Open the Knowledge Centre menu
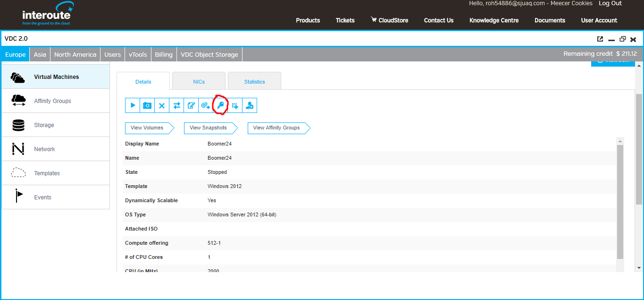644x300 pixels. click(494, 20)
